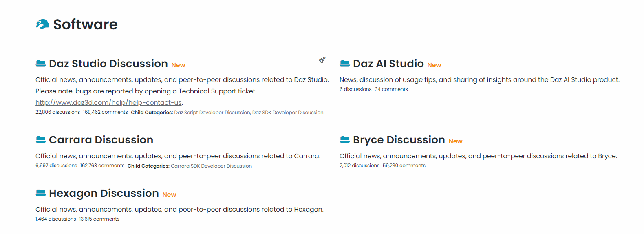
Task: Follow the daz3d.com help-contact-us link
Action: (108, 103)
